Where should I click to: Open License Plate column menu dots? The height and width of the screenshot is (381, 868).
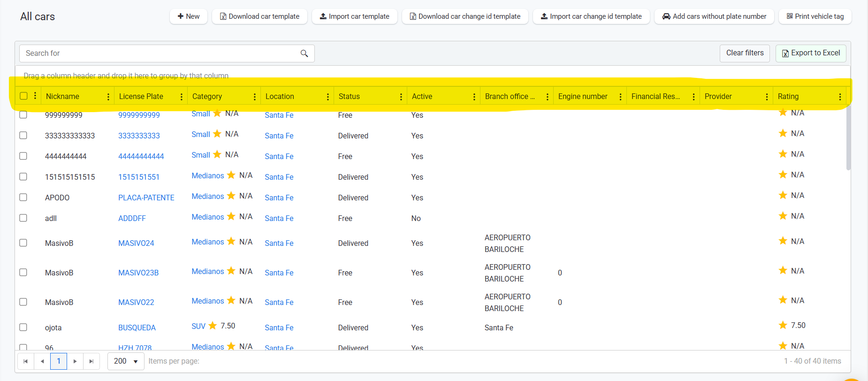click(x=182, y=97)
